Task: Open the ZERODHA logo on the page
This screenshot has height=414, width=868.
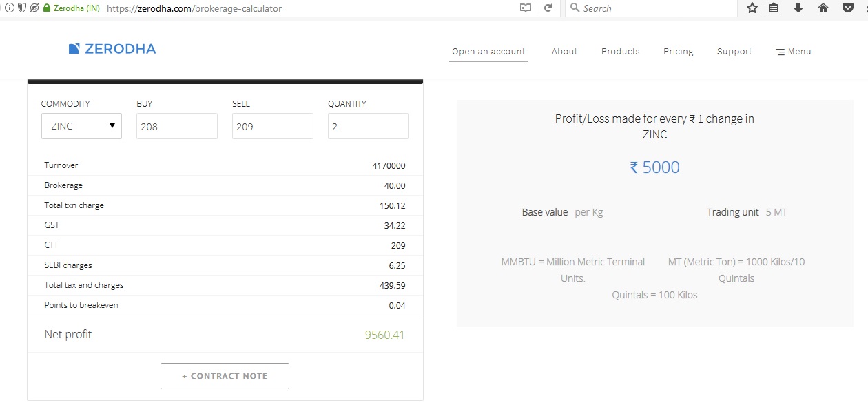Action: point(112,49)
